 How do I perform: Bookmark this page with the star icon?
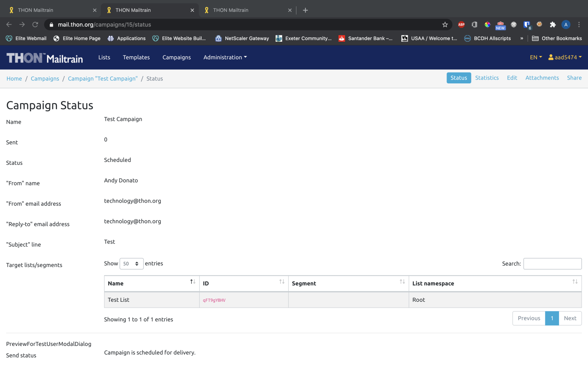click(x=445, y=25)
